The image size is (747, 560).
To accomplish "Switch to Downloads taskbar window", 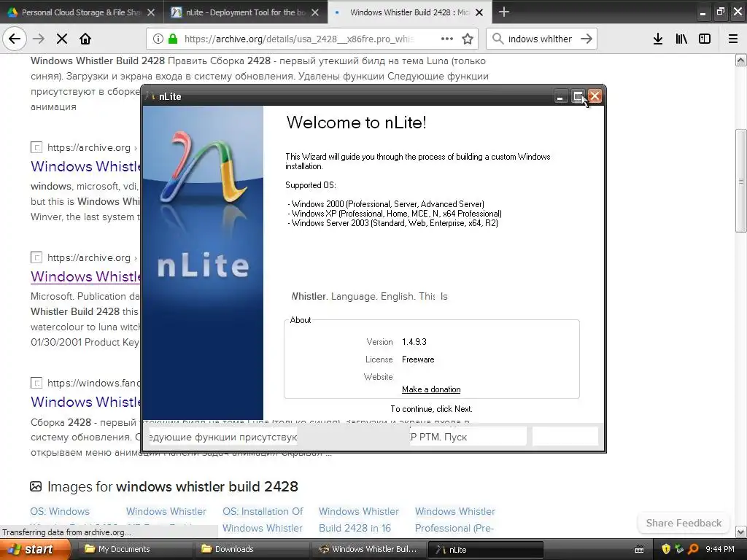I will [252, 549].
